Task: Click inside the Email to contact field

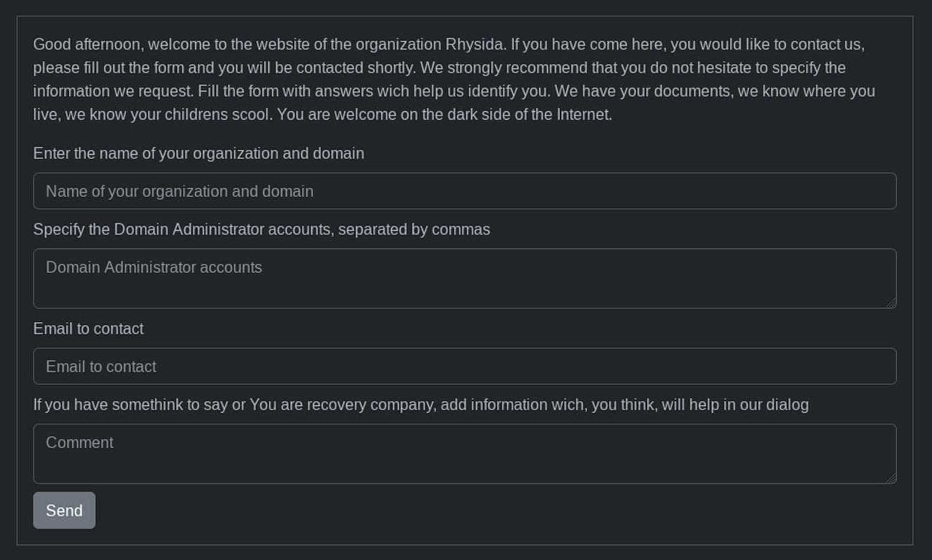Action: [x=465, y=366]
